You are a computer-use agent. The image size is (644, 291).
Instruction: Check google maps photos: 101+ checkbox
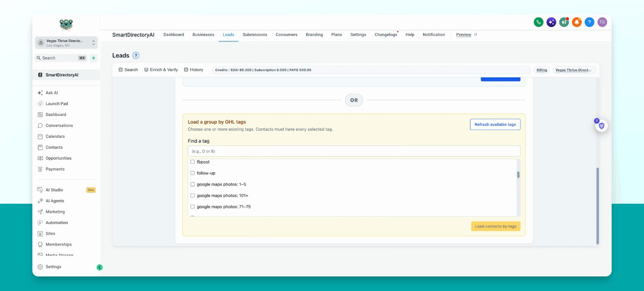coord(193,196)
